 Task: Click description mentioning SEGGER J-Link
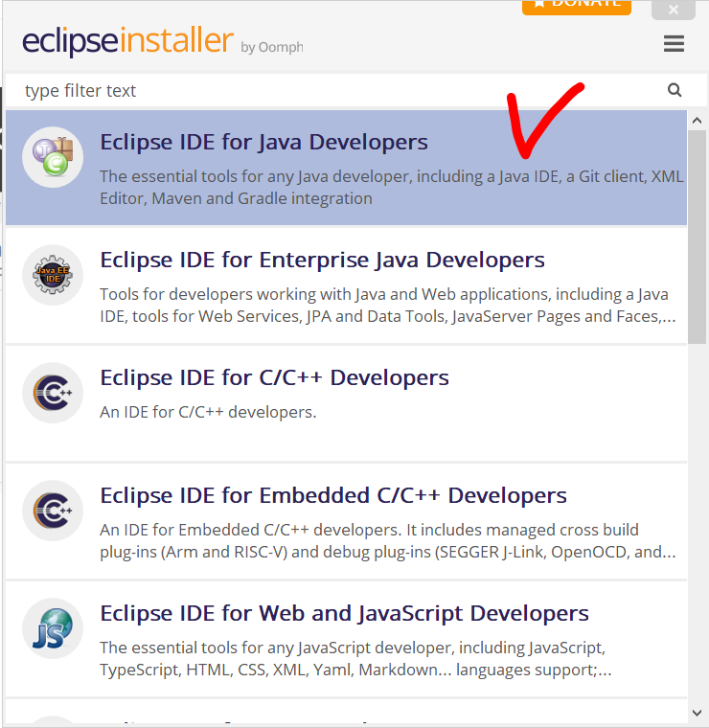388,541
